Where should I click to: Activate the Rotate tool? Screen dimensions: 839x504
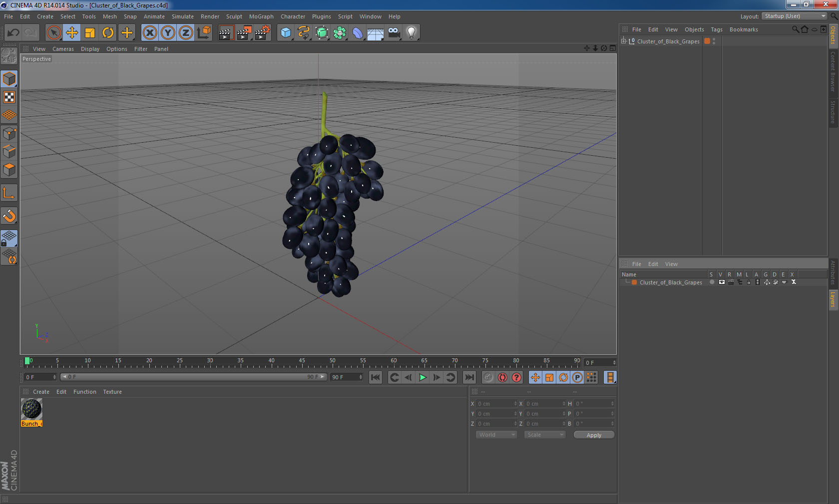coord(108,33)
